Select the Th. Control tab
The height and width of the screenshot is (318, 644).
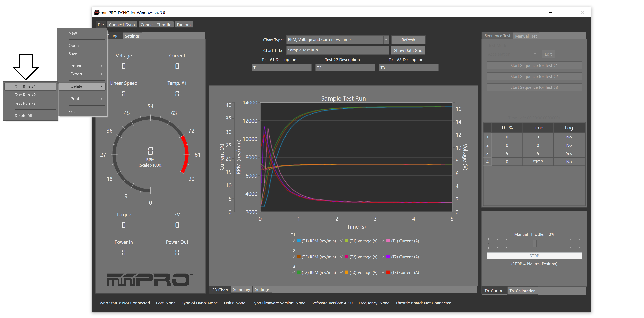coord(494,291)
